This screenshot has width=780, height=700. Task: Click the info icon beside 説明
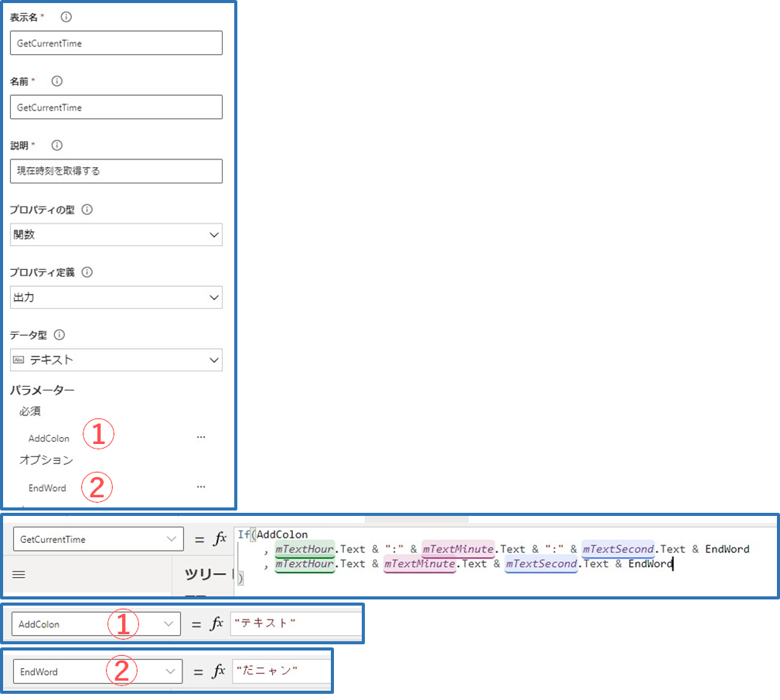point(56,145)
